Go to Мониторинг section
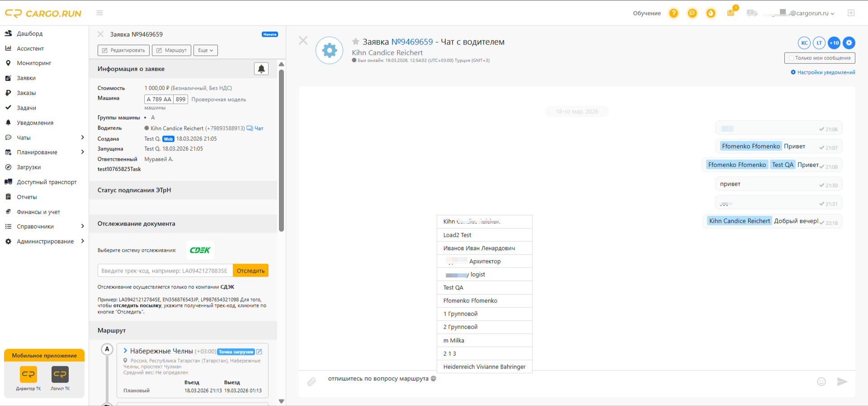The height and width of the screenshot is (406, 868). 34,63
